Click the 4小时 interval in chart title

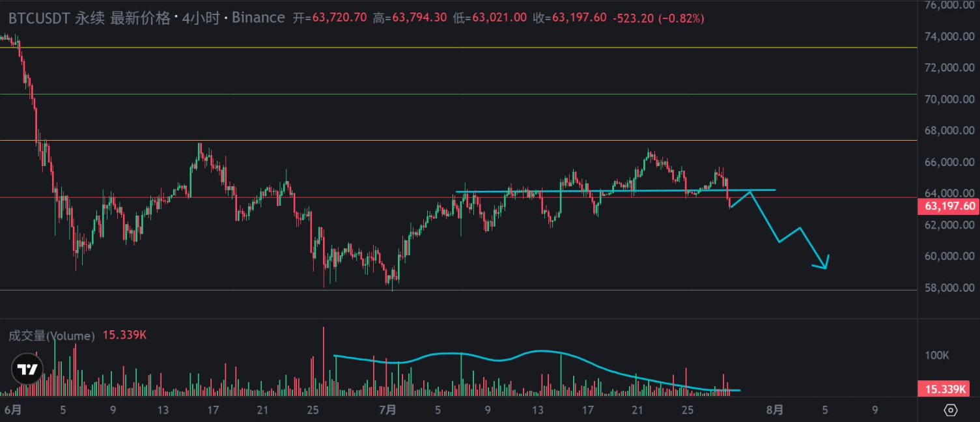click(x=201, y=18)
